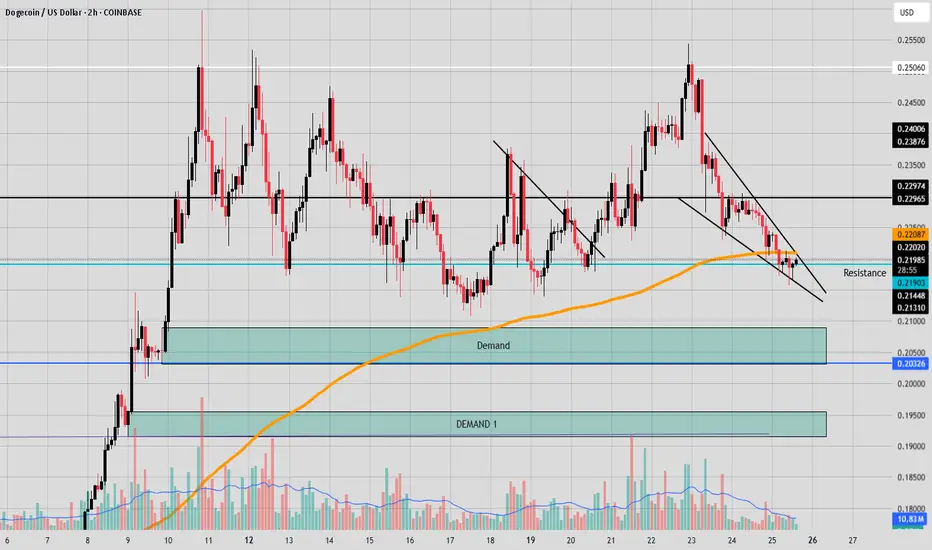Click date 19 on the time axis
Screen dimensions: 932x550
coord(530,540)
